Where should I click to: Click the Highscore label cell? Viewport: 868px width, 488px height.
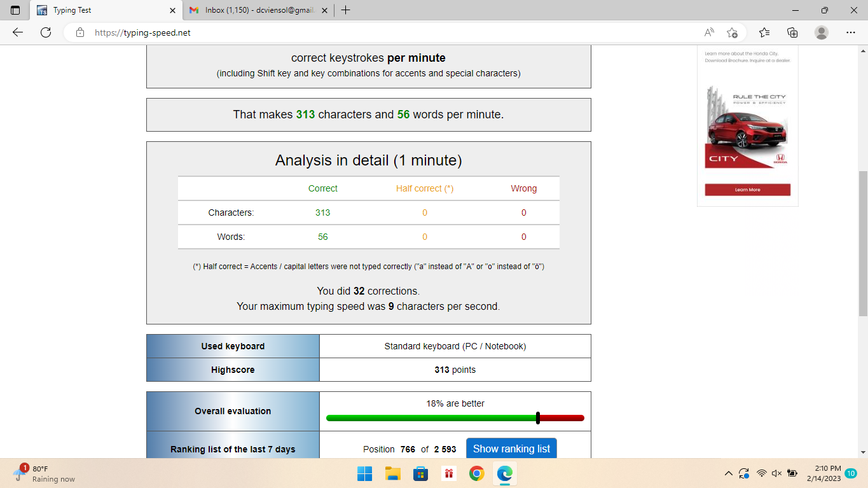tap(233, 370)
